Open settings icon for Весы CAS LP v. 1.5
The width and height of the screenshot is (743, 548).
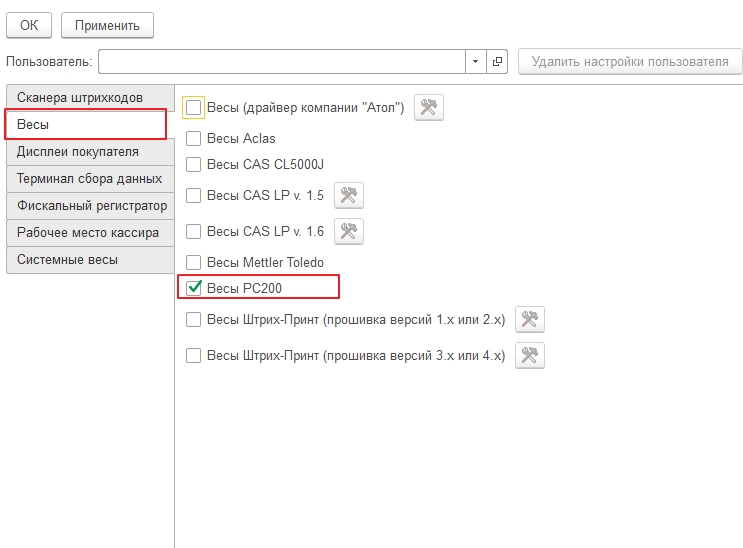pos(348,196)
